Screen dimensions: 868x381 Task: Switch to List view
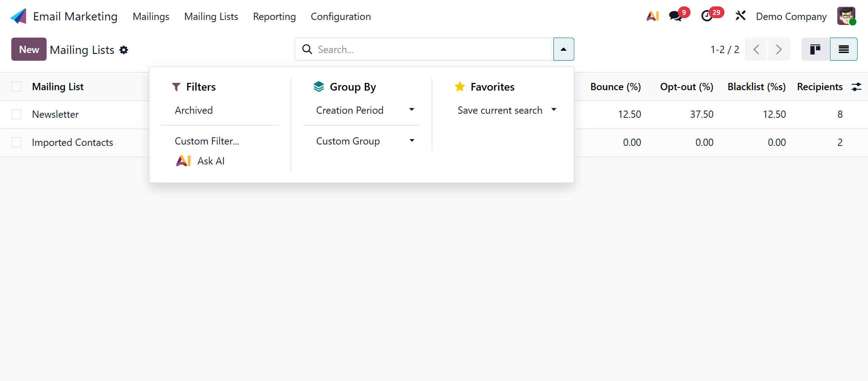[x=844, y=49]
